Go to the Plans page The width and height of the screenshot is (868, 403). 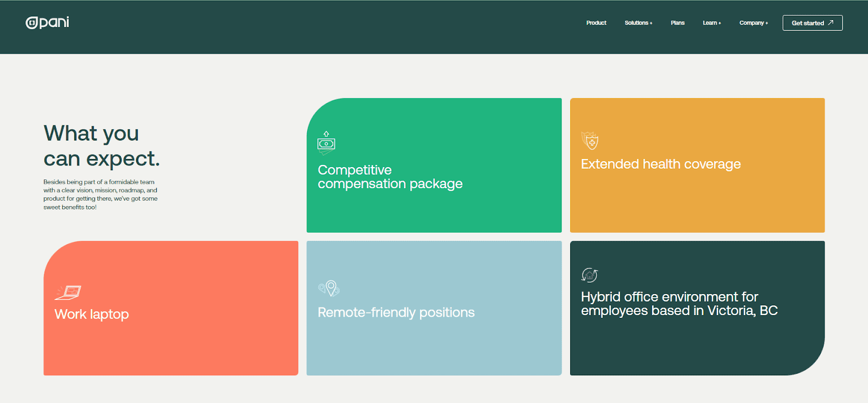pyautogui.click(x=677, y=23)
